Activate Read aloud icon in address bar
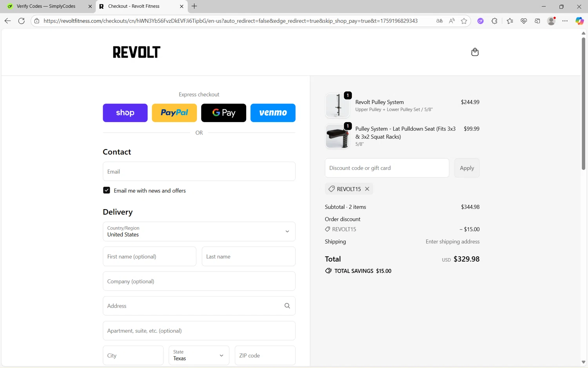The width and height of the screenshot is (588, 368). click(452, 21)
